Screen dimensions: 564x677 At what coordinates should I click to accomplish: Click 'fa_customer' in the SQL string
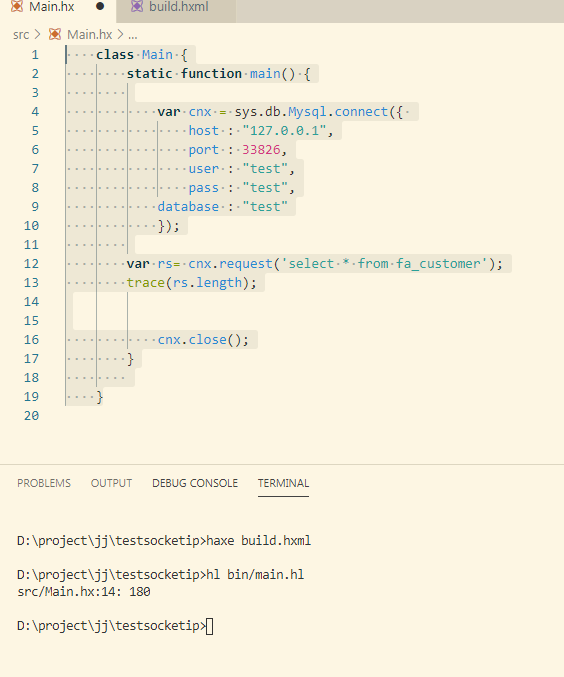pyautogui.click(x=438, y=264)
